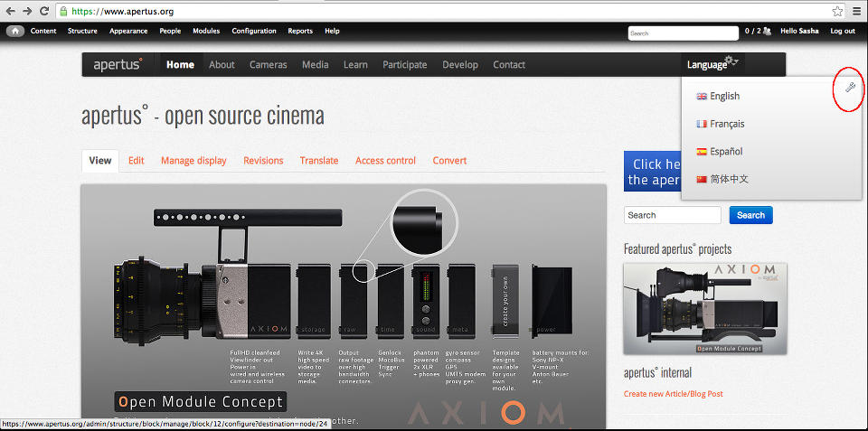The width and height of the screenshot is (868, 431).
Task: Click the Chinese flag icon
Action: pos(702,179)
